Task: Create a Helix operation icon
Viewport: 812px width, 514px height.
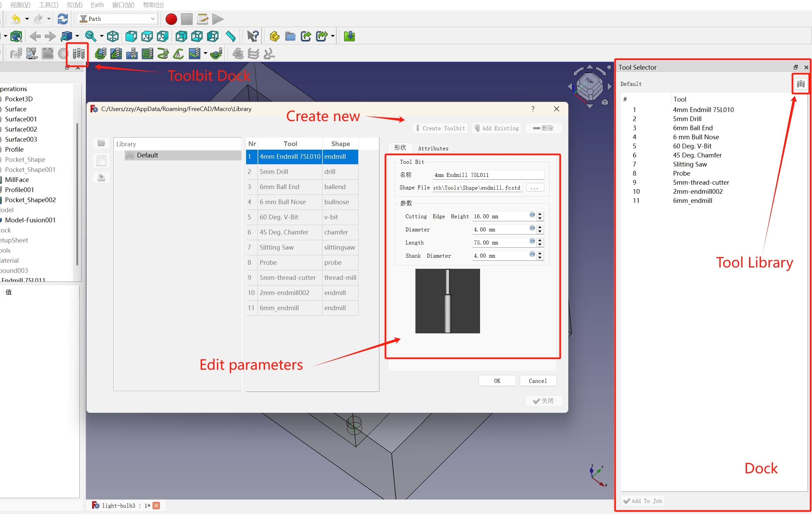Action: (163, 53)
